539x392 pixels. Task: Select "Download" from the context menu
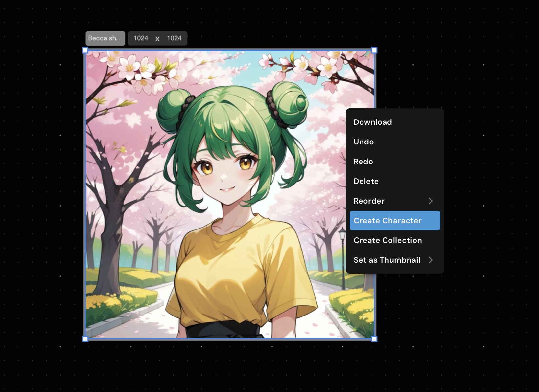[x=372, y=122]
